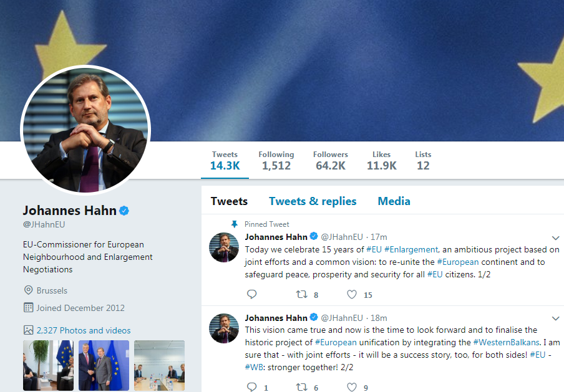Click the verified badge beside profile name
Viewport: 564px width, 392px height.
pyautogui.click(x=124, y=211)
